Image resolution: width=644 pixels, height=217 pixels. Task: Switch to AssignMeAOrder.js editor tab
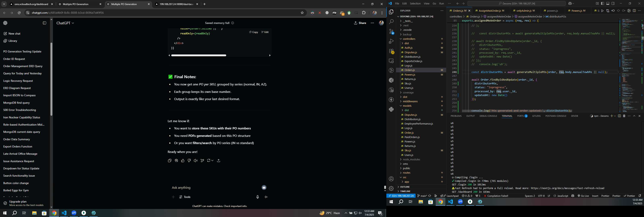coord(490,11)
